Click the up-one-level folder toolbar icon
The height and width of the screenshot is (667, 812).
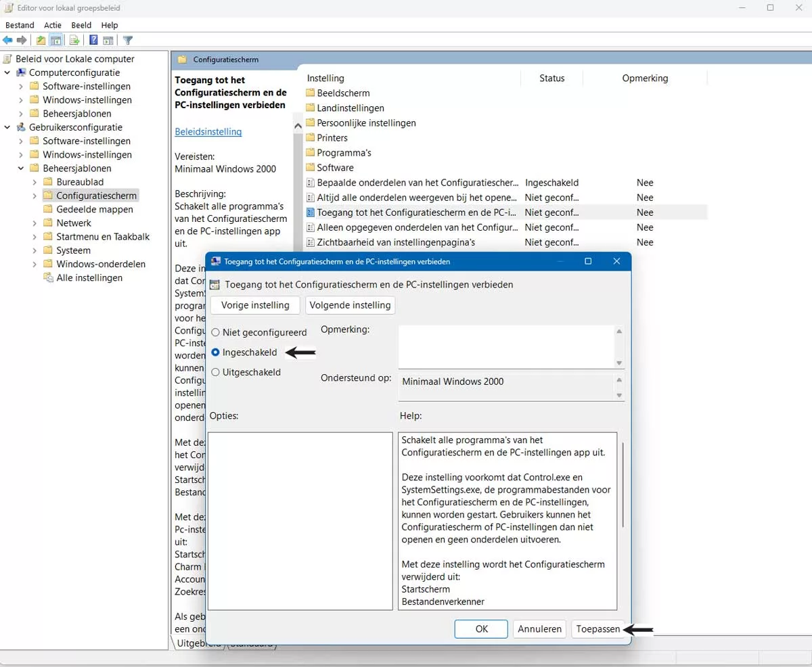(x=41, y=41)
